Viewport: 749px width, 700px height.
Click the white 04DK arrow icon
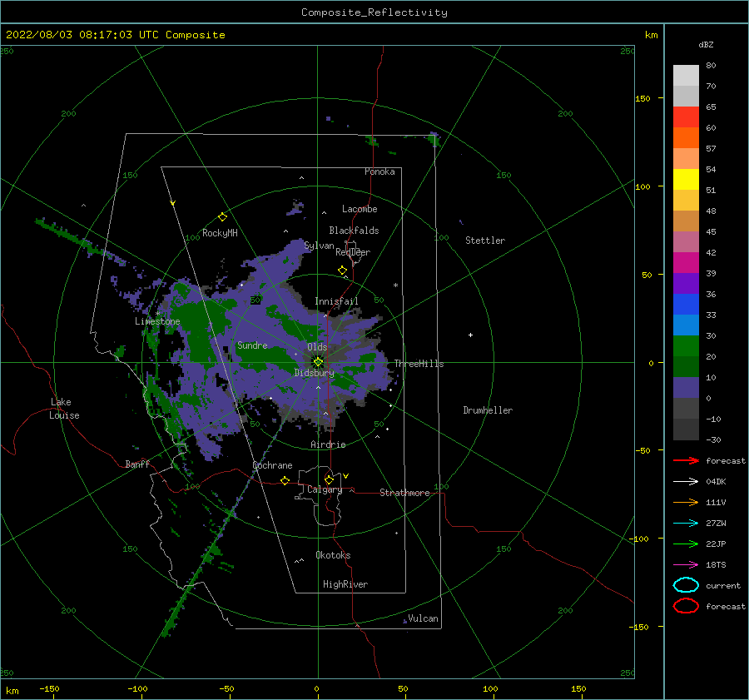pyautogui.click(x=686, y=481)
